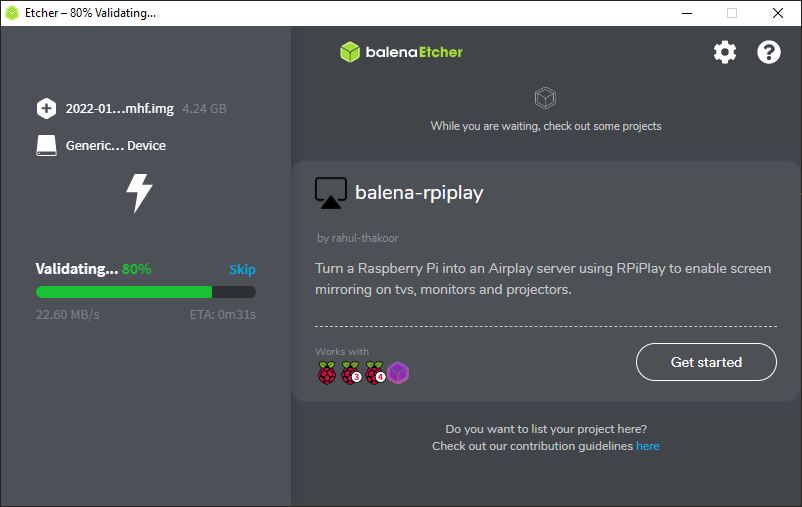Open the Etcher settings gear
This screenshot has height=507, width=802.
pos(725,52)
